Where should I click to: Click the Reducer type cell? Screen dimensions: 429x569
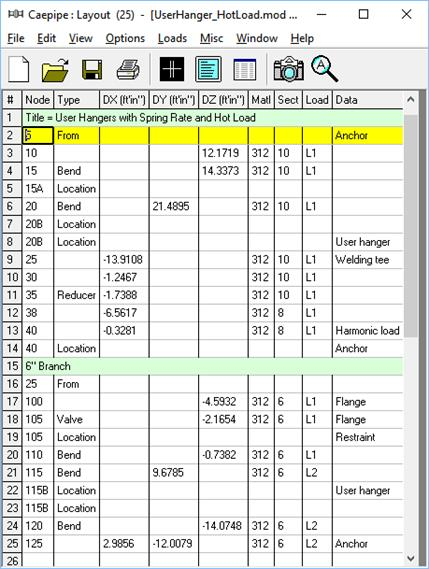pyautogui.click(x=77, y=295)
